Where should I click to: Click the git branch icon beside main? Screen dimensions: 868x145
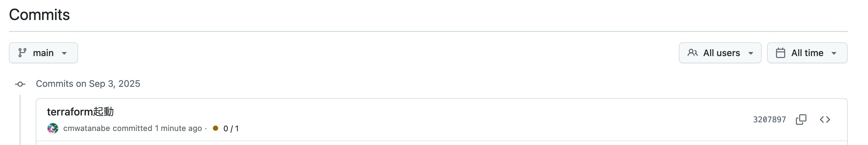(x=22, y=53)
